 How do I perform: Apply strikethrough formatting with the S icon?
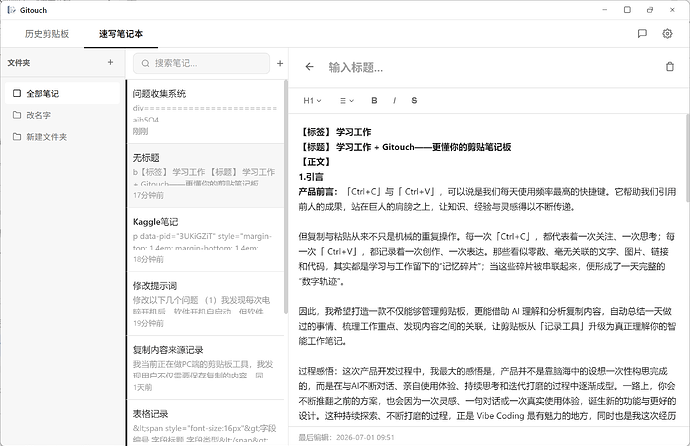[x=414, y=100]
